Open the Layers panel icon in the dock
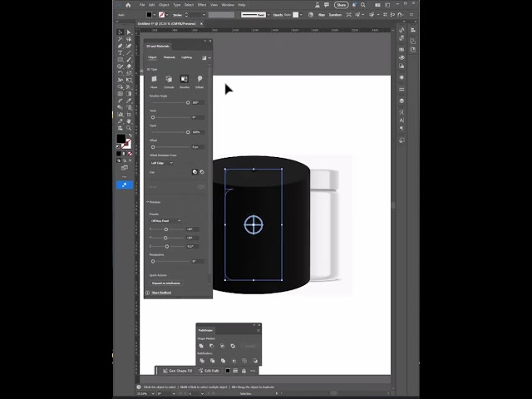 401,101
